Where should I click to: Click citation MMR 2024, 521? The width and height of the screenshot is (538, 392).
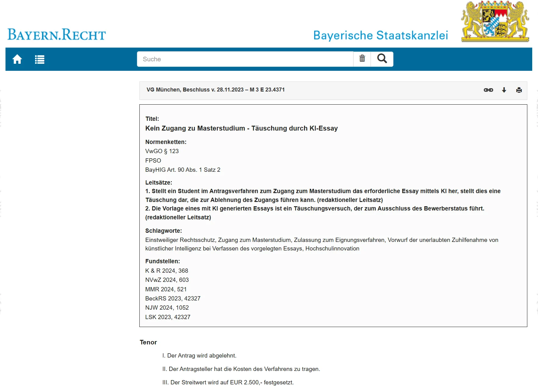click(x=166, y=289)
